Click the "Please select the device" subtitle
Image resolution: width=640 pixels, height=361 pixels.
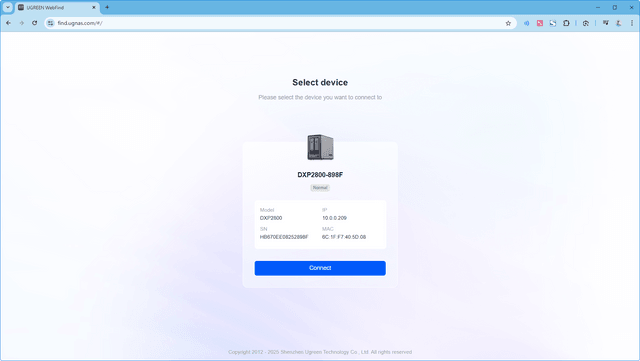(x=320, y=97)
